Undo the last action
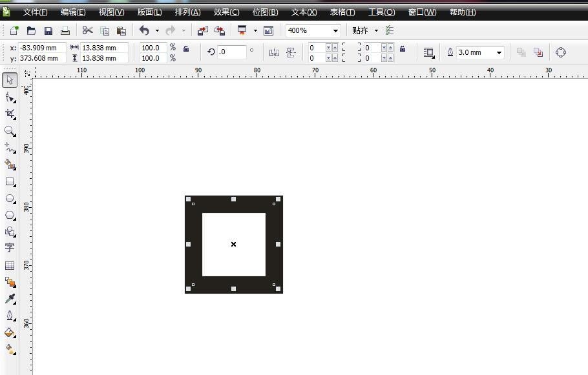Image resolution: width=588 pixels, height=375 pixels. point(144,30)
